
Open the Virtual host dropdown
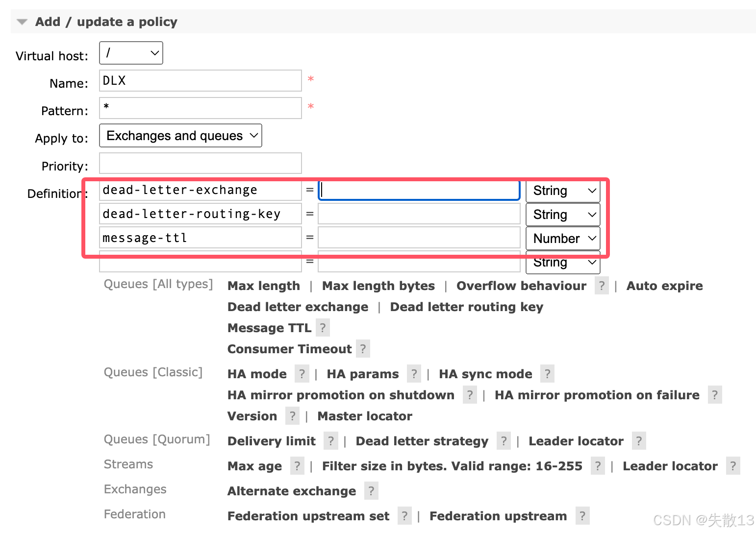tap(131, 53)
